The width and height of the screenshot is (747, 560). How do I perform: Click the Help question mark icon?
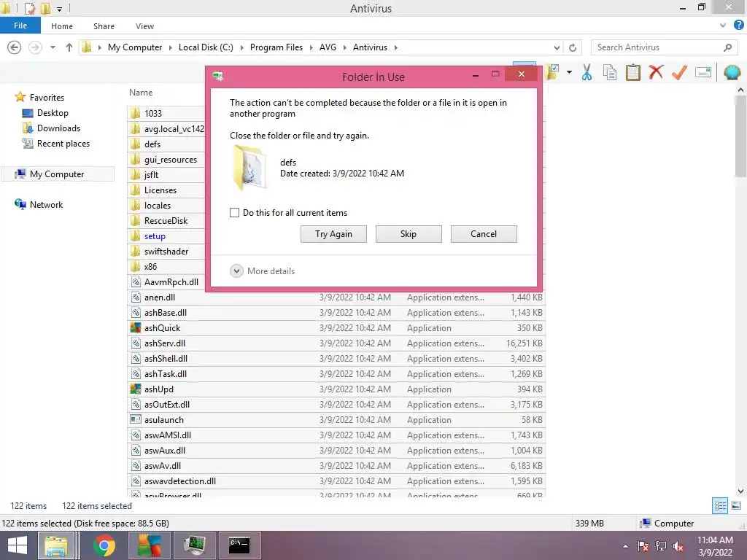739,26
